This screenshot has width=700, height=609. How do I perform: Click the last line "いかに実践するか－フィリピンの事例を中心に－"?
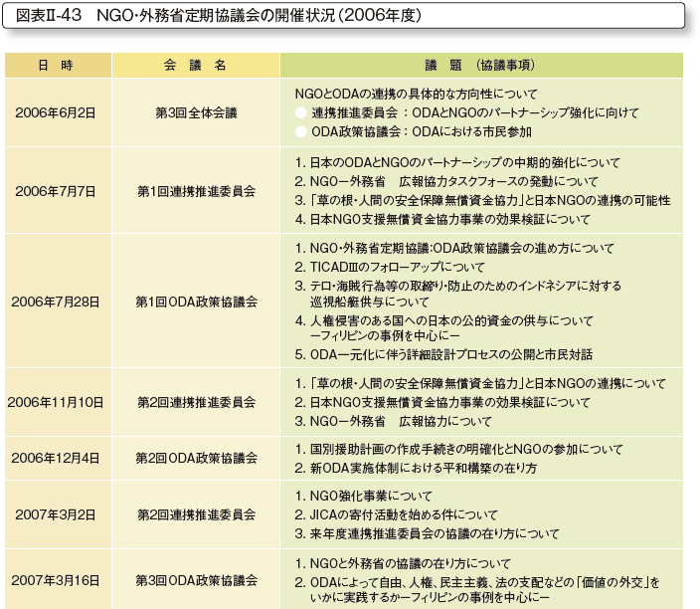(430, 597)
